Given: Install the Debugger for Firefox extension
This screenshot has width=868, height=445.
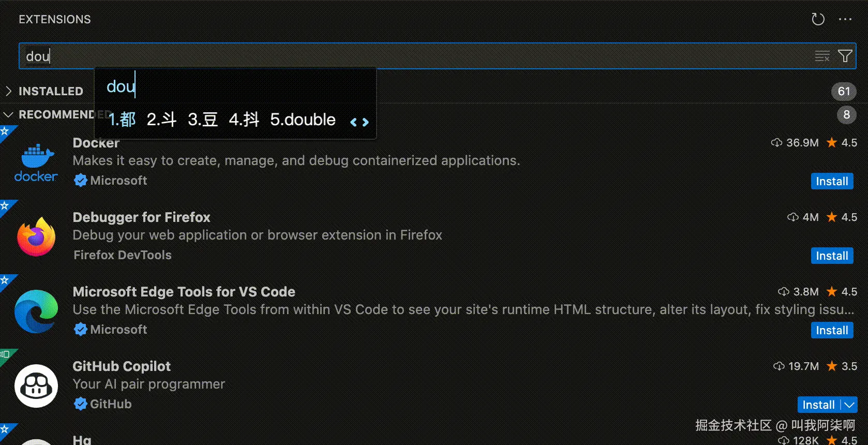Looking at the screenshot, I should (832, 256).
